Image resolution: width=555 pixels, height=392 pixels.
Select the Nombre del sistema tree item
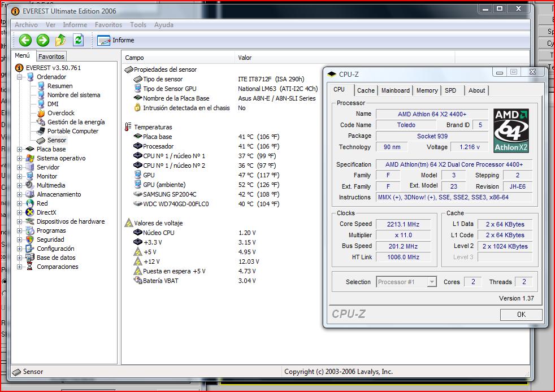[73, 95]
